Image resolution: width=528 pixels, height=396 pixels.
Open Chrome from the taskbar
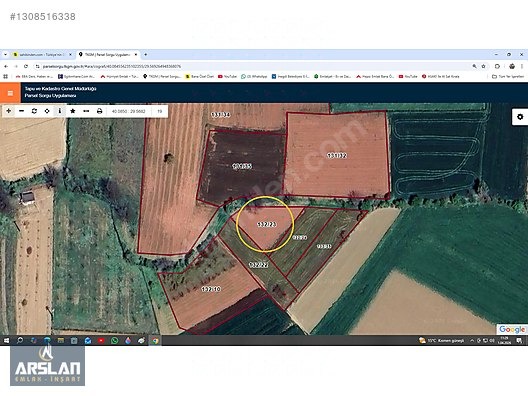pyautogui.click(x=155, y=340)
